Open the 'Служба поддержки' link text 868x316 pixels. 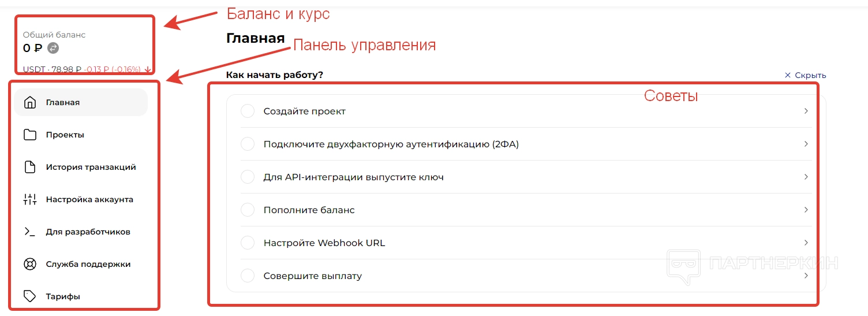[88, 265]
